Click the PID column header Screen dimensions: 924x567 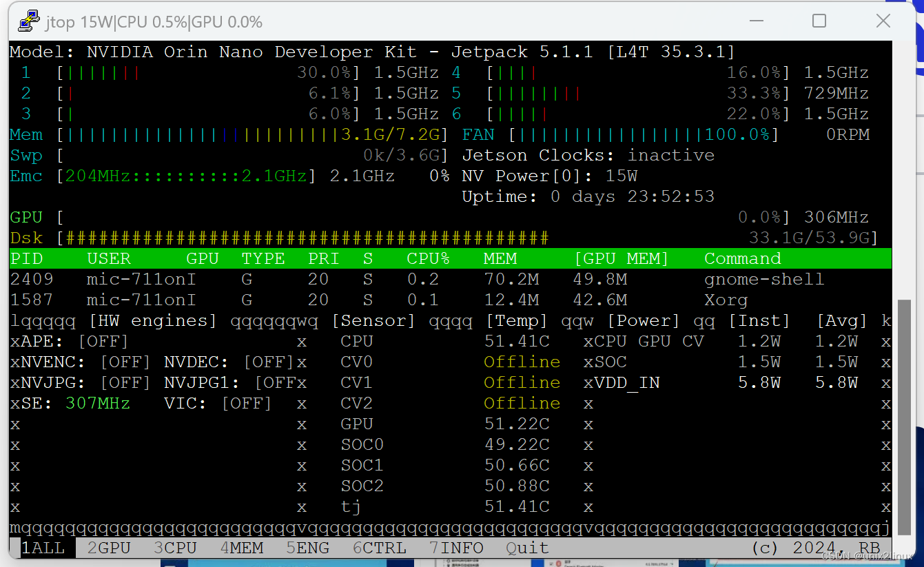tap(26, 258)
